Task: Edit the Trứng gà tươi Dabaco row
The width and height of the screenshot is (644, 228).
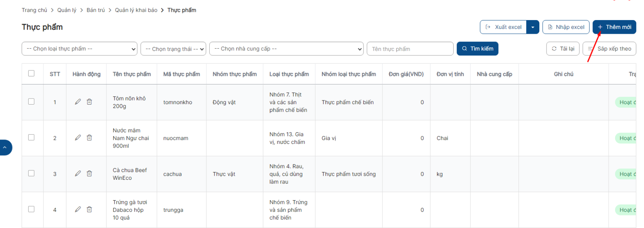Action: coord(78,209)
